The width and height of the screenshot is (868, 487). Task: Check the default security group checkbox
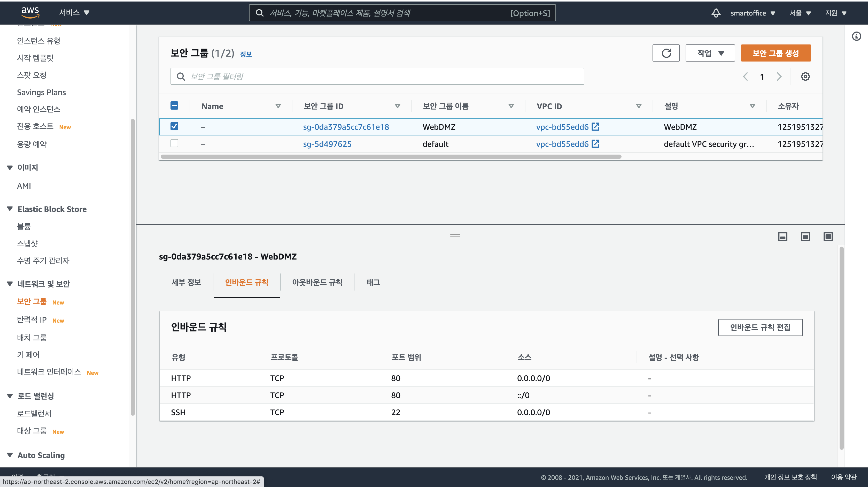click(174, 144)
